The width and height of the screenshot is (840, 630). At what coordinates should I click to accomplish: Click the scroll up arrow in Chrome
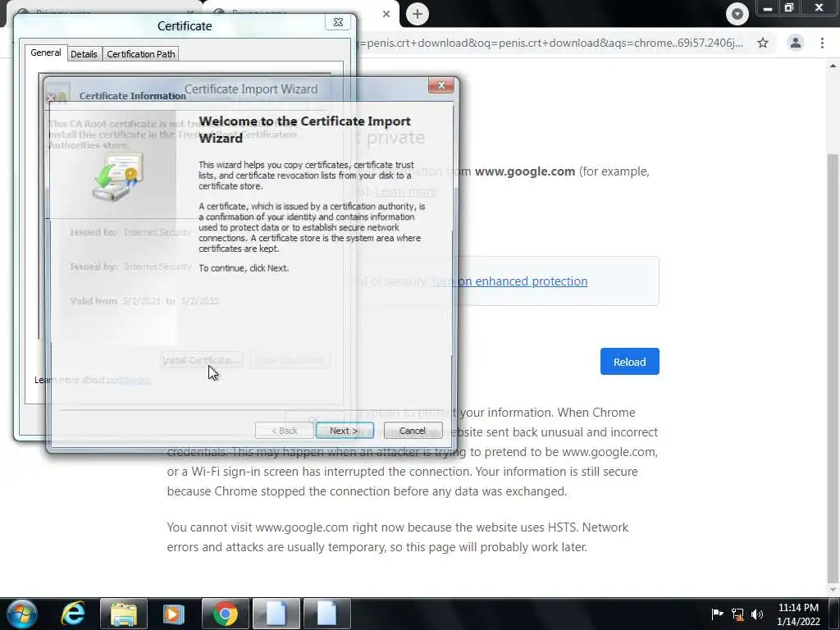point(833,66)
